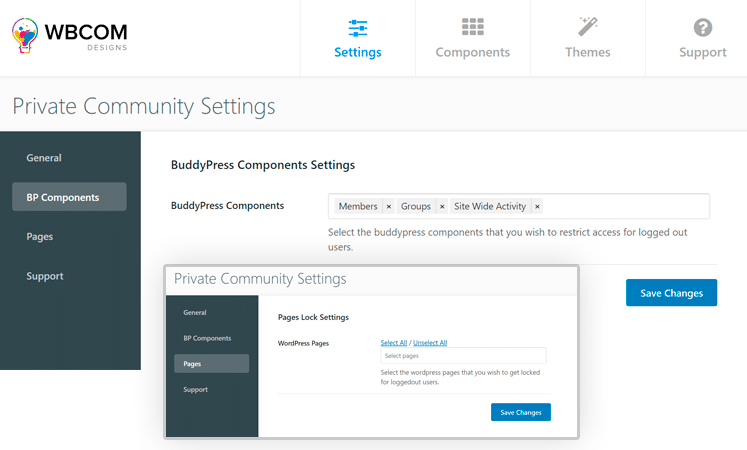Screen dimensions: 747x450
Task: Click Save Changes in the inset panel
Action: click(520, 412)
